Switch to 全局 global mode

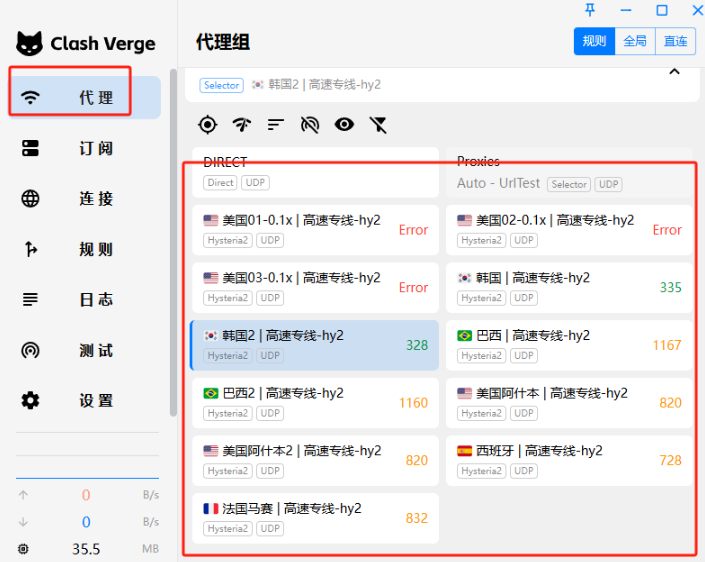(x=635, y=41)
